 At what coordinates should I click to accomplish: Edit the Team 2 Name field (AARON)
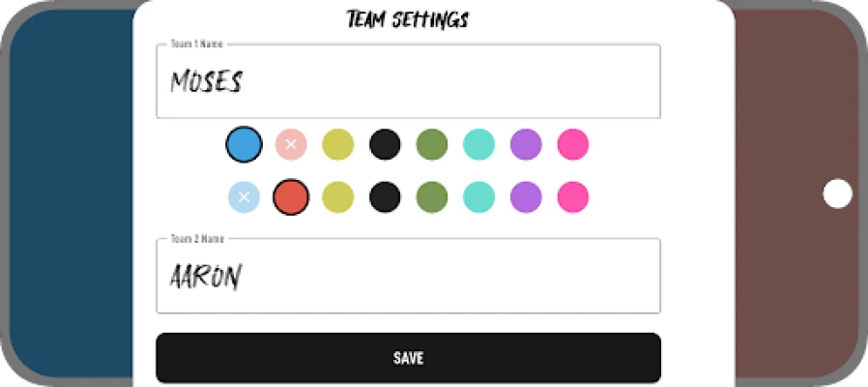(408, 277)
